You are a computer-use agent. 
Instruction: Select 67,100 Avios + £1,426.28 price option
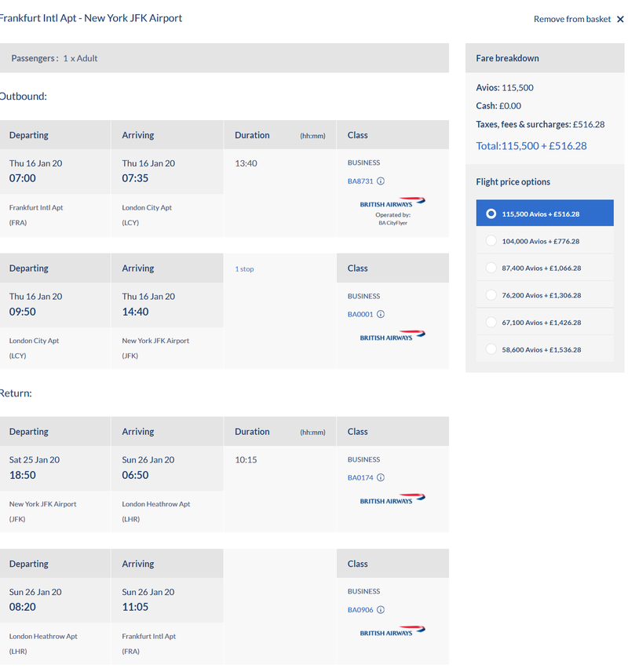tap(545, 323)
